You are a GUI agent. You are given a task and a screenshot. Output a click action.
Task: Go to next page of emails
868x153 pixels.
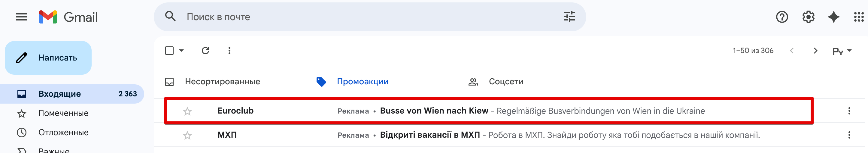tap(815, 51)
